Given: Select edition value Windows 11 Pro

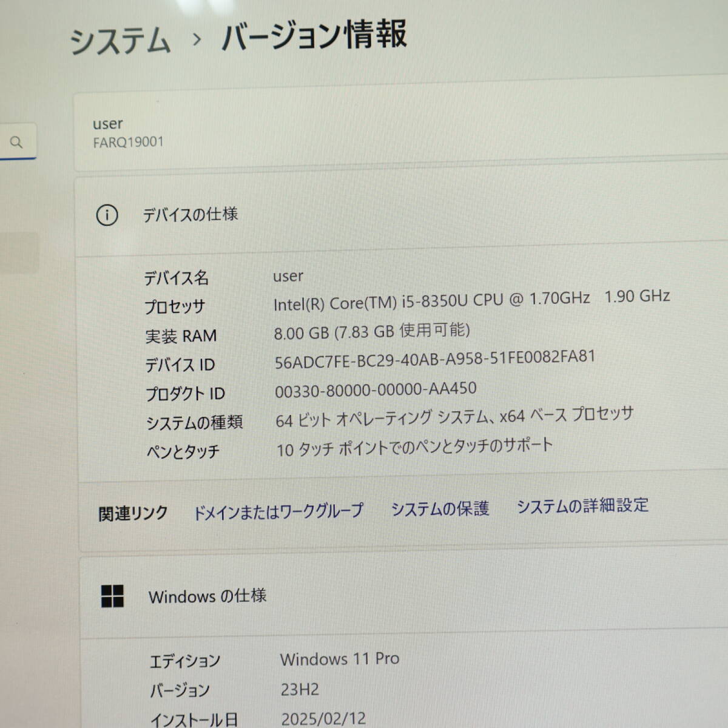Looking at the screenshot, I should click(340, 659).
